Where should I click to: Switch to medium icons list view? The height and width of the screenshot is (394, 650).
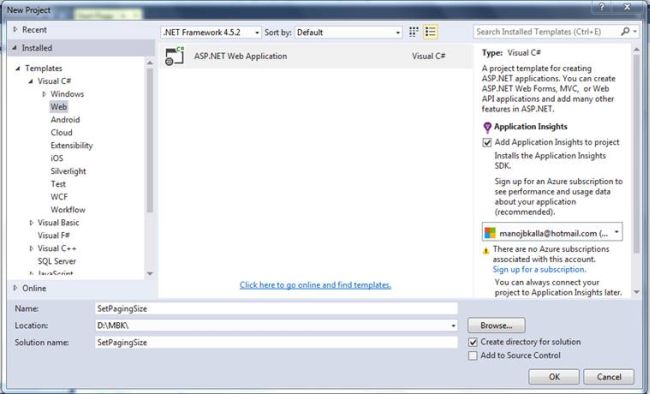click(431, 32)
